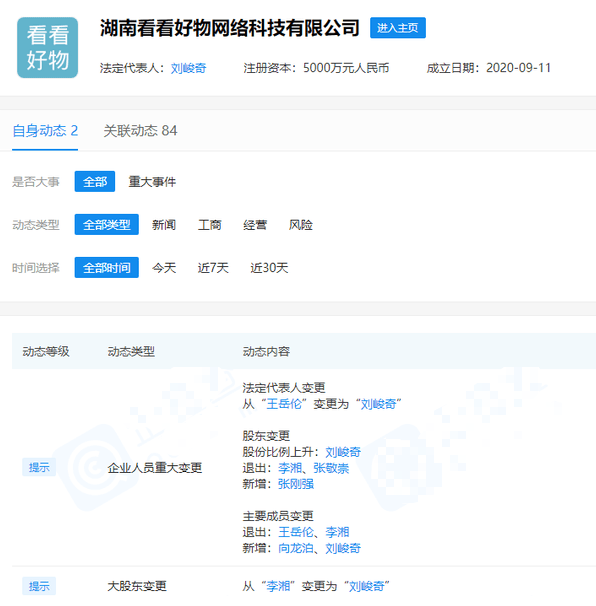Open 李湘 link under 主要成员变更 退出

tap(337, 532)
